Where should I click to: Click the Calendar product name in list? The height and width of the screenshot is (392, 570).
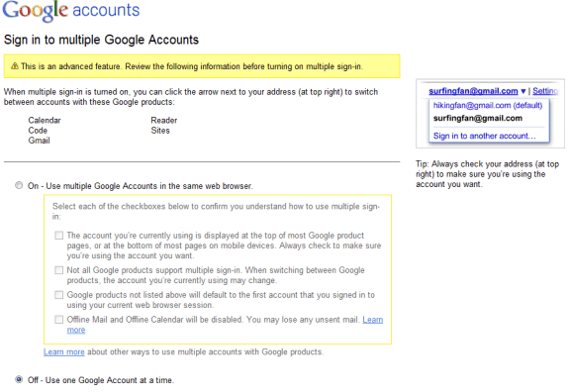click(x=45, y=121)
